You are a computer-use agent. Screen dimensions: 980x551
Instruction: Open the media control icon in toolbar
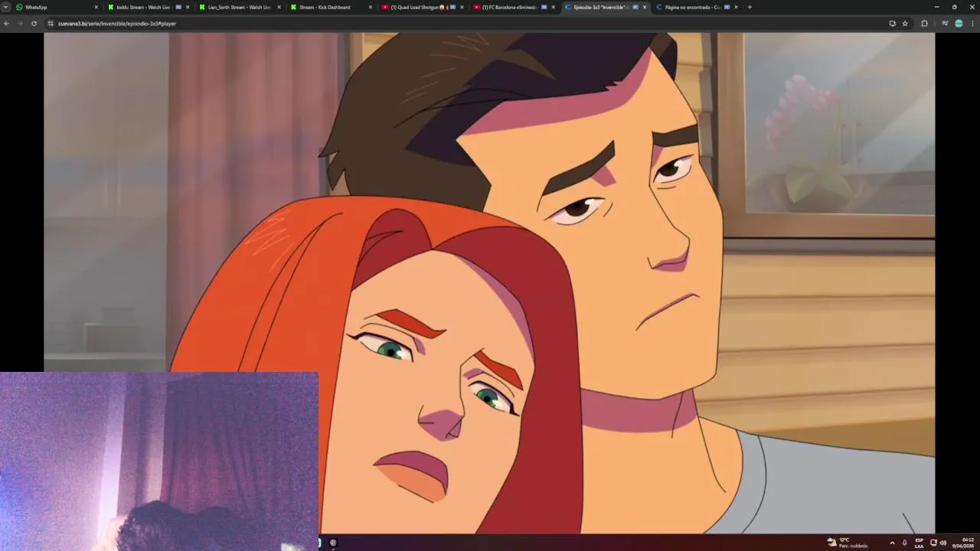point(945,24)
